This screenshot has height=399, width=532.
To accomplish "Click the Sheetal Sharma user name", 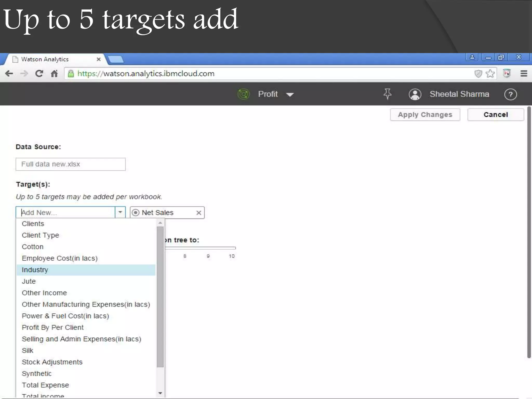I will [x=459, y=94].
